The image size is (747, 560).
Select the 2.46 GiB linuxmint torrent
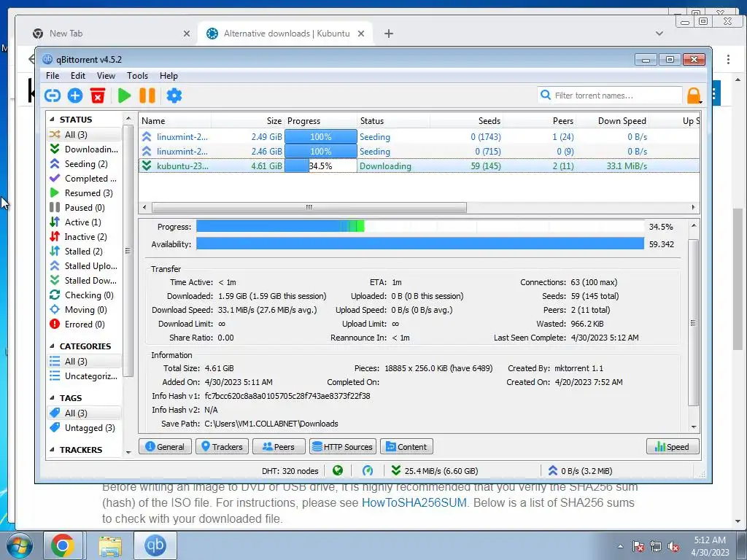point(419,152)
